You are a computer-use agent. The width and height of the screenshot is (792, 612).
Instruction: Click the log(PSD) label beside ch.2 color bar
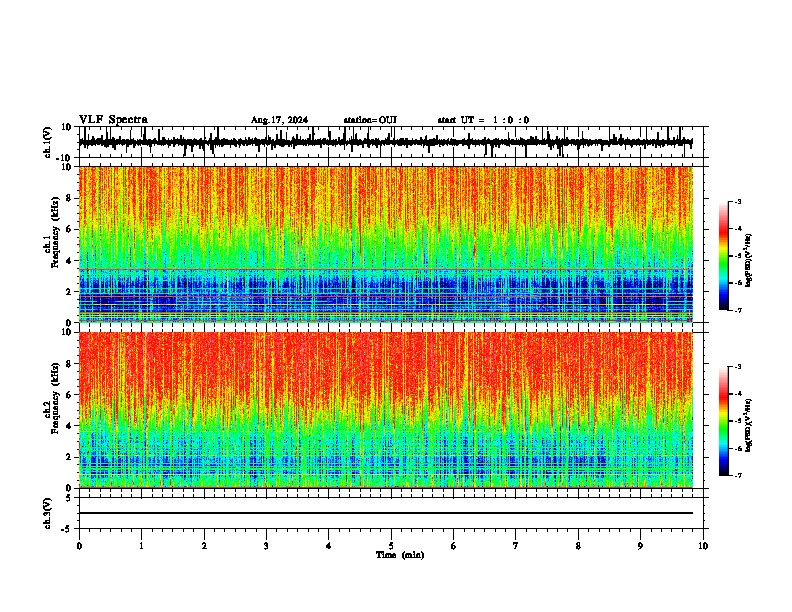749,426
